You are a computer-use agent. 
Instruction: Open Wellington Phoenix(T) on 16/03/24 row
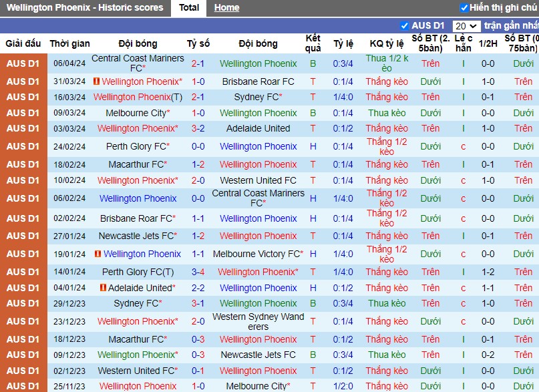(138, 97)
